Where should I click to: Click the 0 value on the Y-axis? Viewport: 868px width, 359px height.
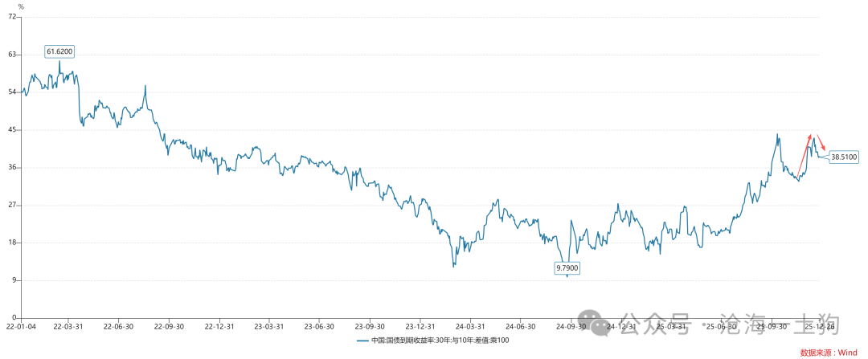coord(14,318)
